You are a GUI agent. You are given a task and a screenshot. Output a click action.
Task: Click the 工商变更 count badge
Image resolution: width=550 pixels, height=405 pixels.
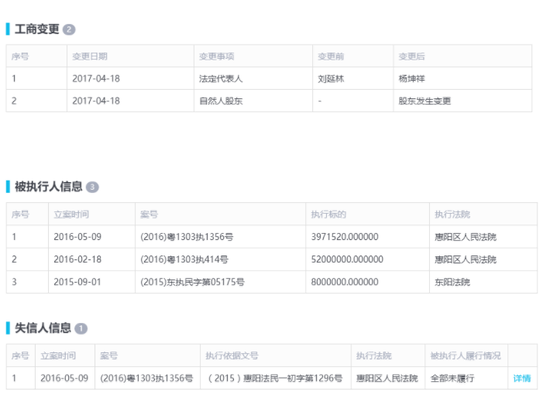point(69,29)
